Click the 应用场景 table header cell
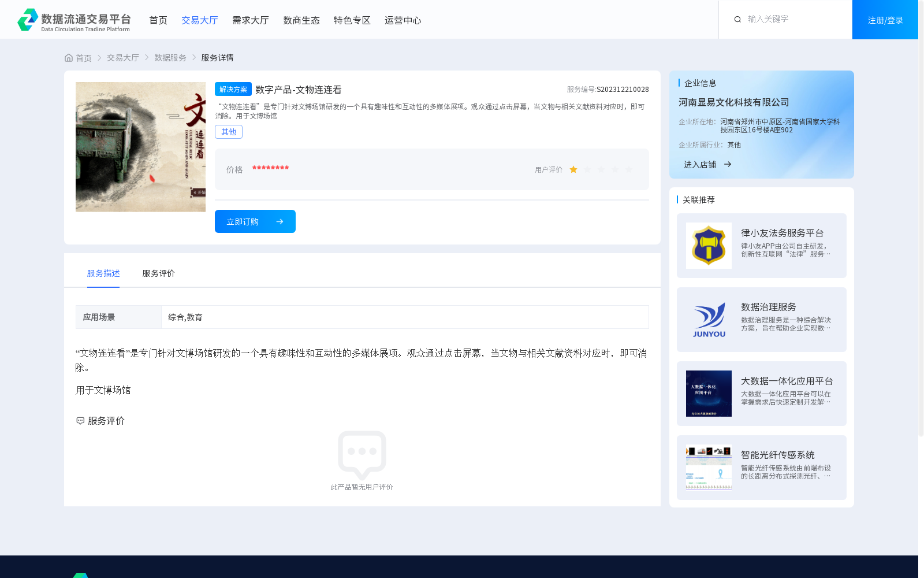 tap(118, 317)
